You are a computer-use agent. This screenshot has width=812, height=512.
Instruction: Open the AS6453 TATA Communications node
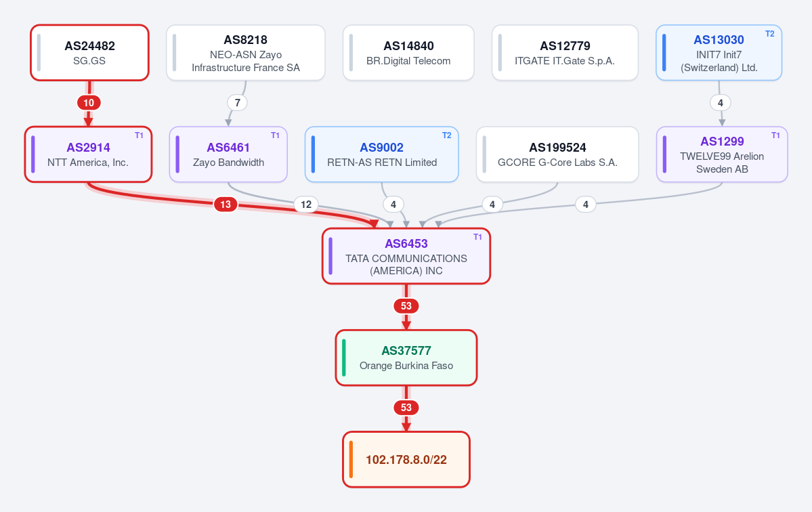(x=406, y=256)
